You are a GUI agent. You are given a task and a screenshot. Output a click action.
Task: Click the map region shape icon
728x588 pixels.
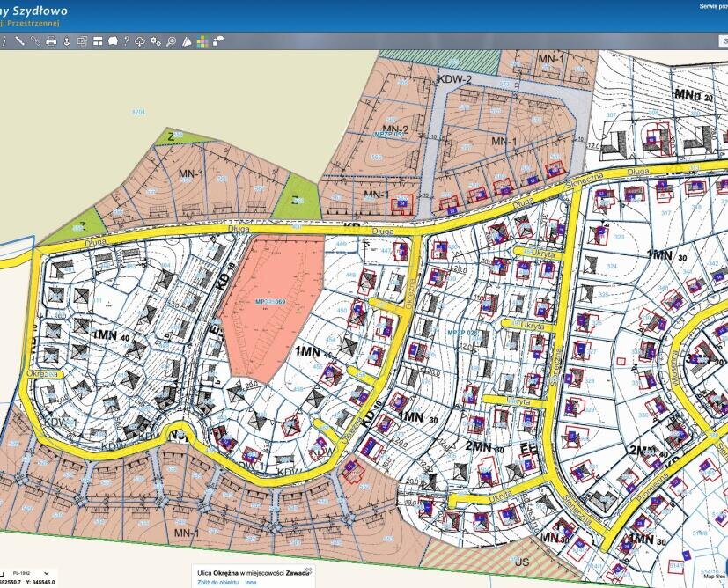click(113, 41)
